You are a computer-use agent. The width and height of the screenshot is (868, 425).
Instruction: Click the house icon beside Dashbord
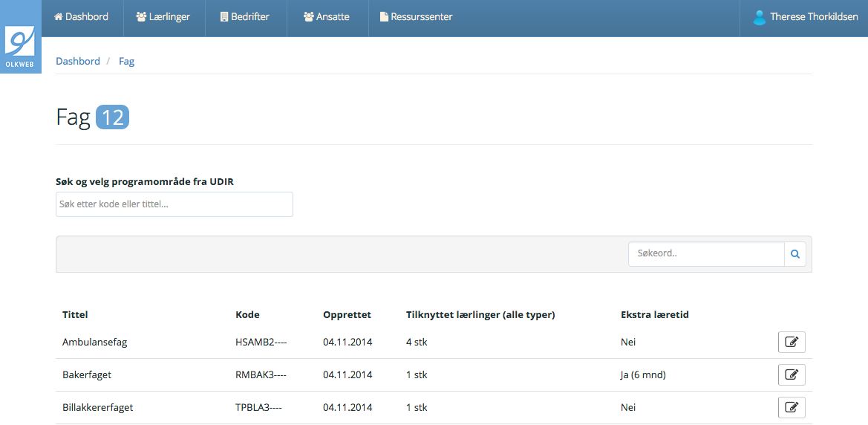coord(59,16)
